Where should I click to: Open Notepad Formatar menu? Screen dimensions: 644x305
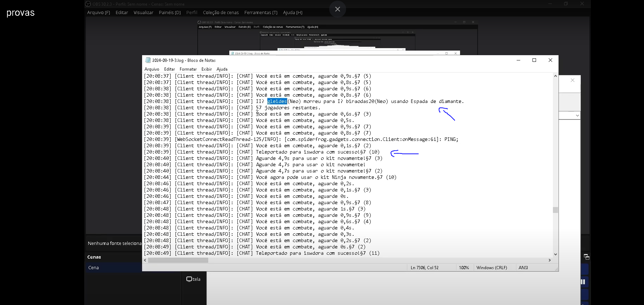click(x=188, y=69)
